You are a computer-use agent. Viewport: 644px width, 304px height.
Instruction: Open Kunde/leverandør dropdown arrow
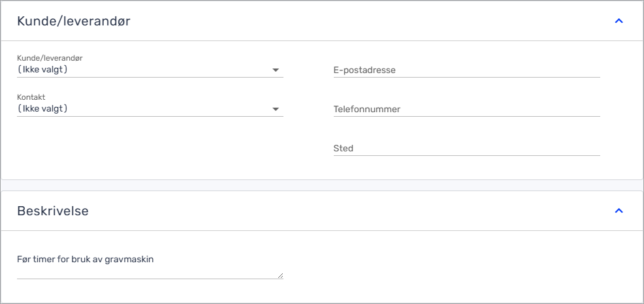click(x=276, y=70)
